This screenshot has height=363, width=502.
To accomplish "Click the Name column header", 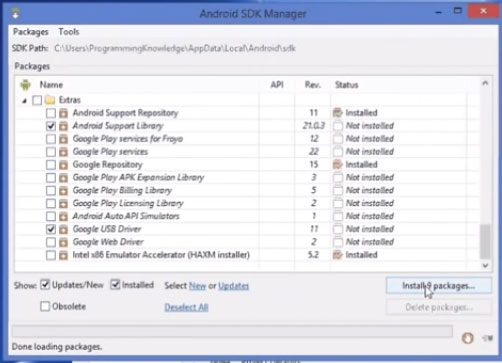I will [x=51, y=85].
